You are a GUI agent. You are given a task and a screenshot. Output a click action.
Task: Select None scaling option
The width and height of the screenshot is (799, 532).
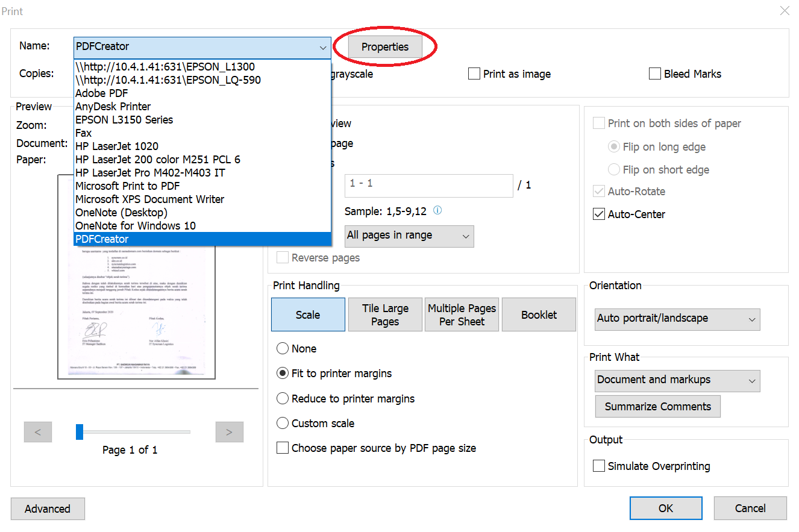(x=283, y=348)
